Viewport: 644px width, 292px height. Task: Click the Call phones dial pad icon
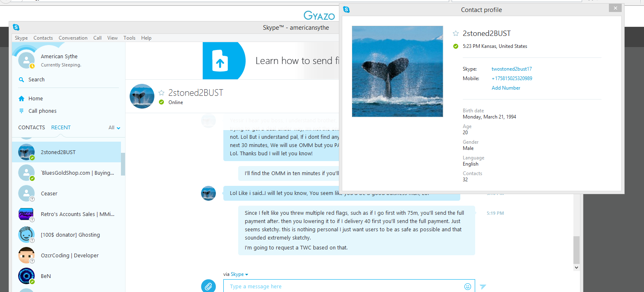click(x=21, y=111)
